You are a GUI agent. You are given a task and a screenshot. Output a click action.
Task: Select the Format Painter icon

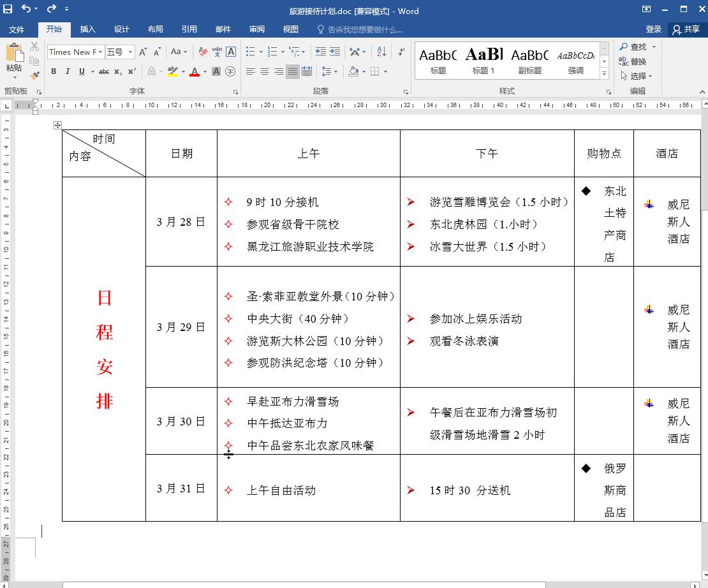click(x=36, y=75)
